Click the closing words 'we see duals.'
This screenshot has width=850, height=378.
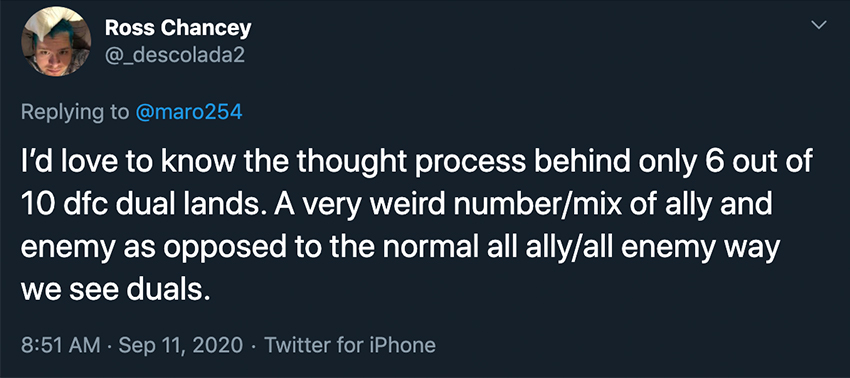115,291
